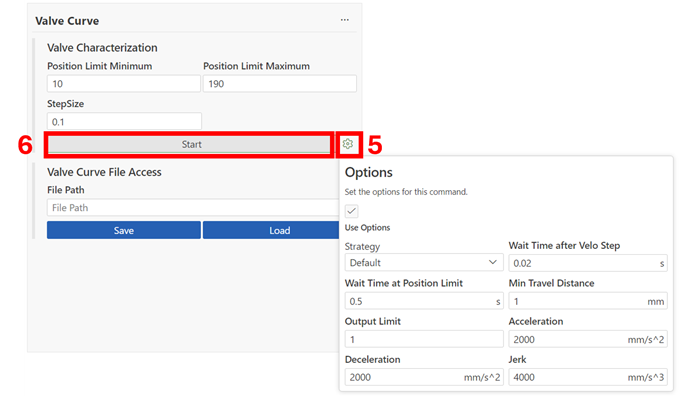Viewport: 680px width, 396px height.
Task: Expand the Strategy dropdown showing Default
Action: coord(424,263)
